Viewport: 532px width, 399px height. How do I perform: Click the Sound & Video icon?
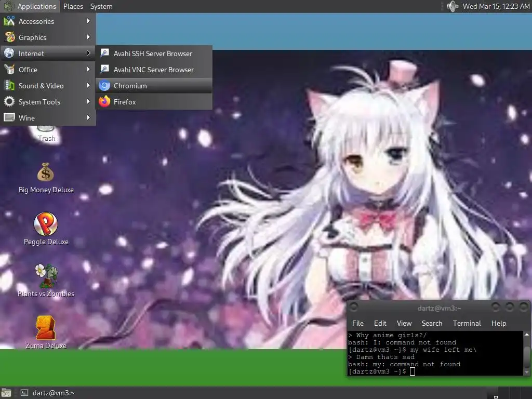pyautogui.click(x=9, y=86)
